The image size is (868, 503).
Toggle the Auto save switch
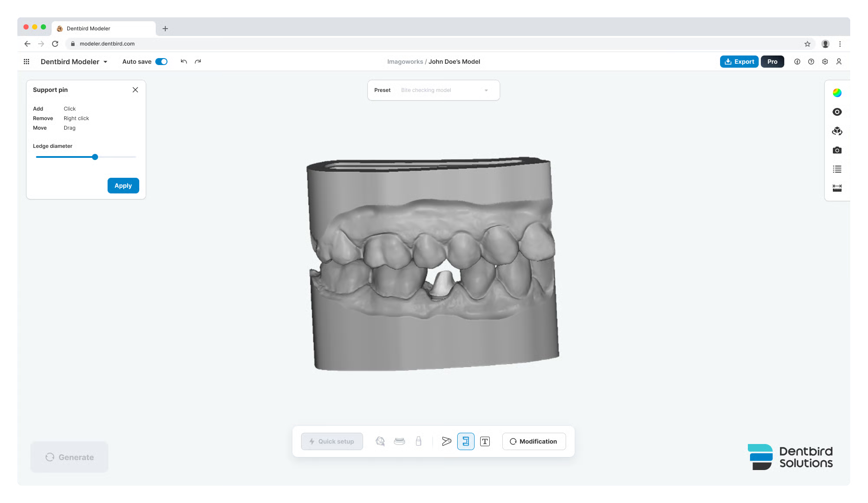point(161,62)
